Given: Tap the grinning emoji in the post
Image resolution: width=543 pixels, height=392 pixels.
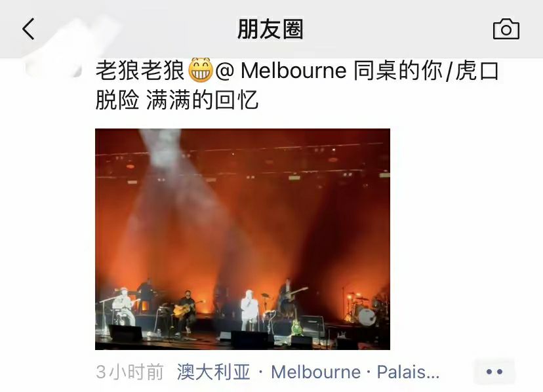Looking at the screenshot, I should (201, 70).
